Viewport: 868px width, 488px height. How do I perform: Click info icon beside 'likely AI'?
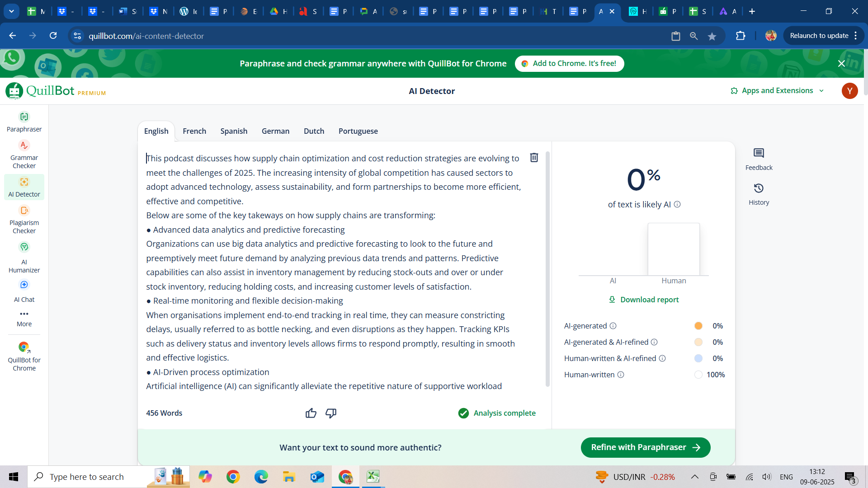coord(677,204)
